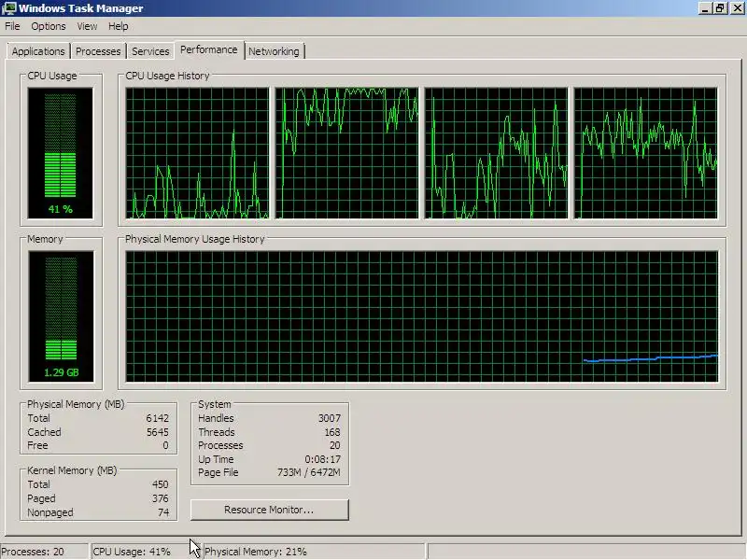Click the 'Nonpaged' label
Viewport: 747px width, 560px height.
click(x=50, y=512)
